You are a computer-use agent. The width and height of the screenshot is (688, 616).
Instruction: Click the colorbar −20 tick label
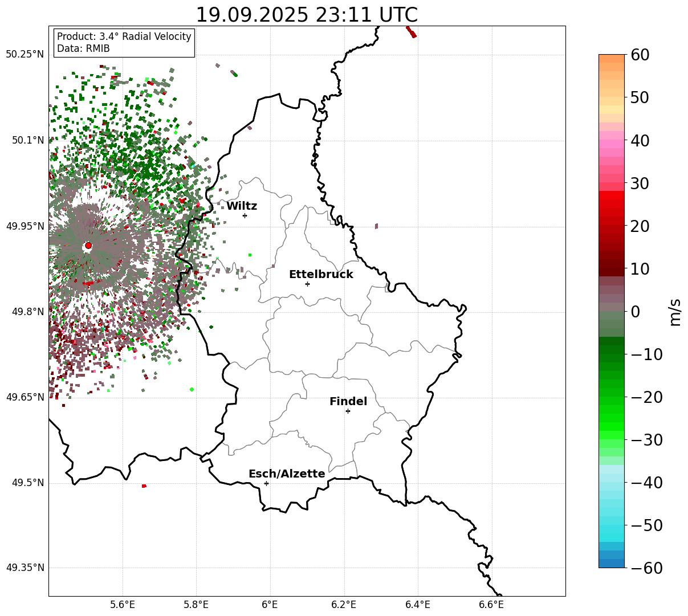[x=646, y=397]
